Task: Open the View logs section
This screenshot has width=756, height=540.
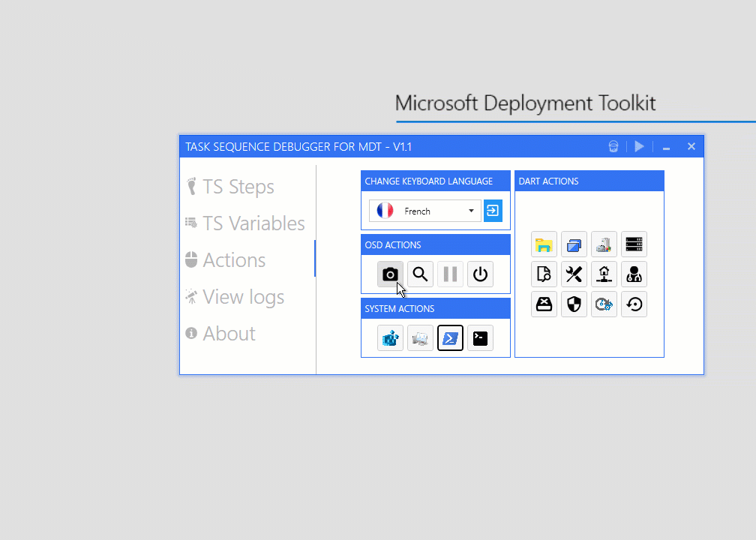Action: (243, 296)
